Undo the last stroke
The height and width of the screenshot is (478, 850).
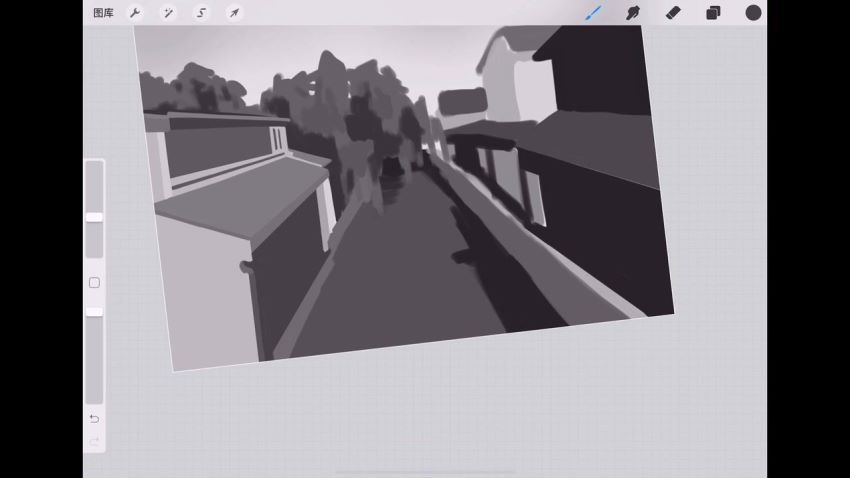(94, 418)
